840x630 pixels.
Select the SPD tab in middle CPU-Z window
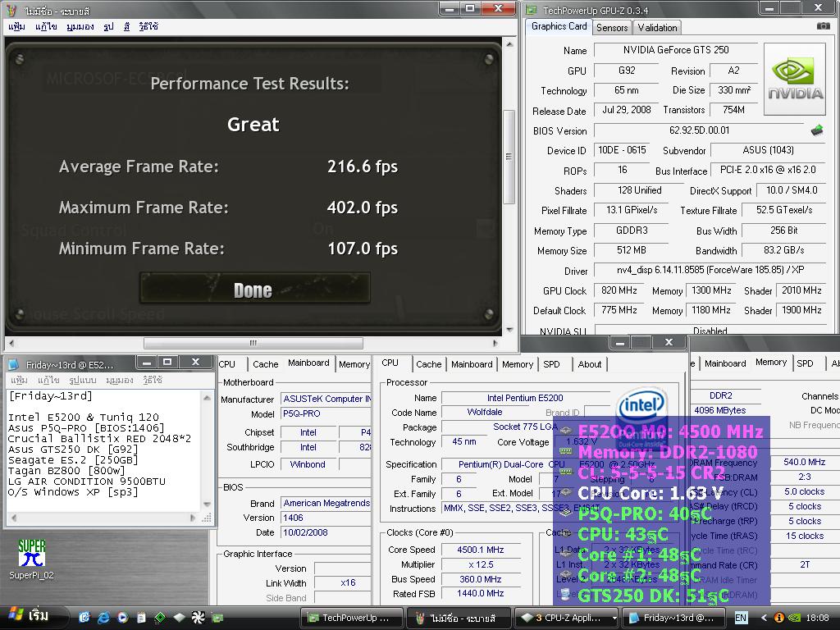point(551,364)
